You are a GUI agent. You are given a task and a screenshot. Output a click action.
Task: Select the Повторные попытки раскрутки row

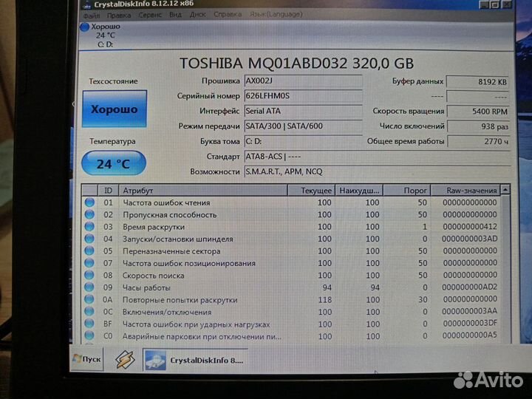point(291,299)
